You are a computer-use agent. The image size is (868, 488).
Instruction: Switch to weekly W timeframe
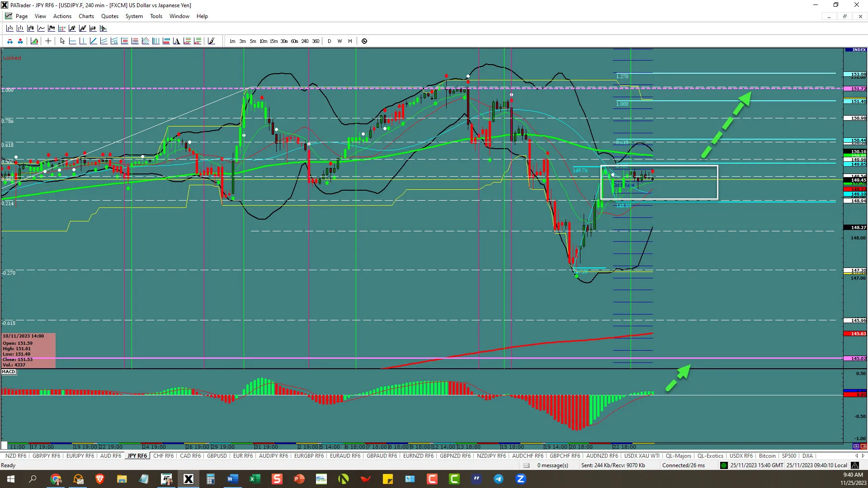click(340, 41)
